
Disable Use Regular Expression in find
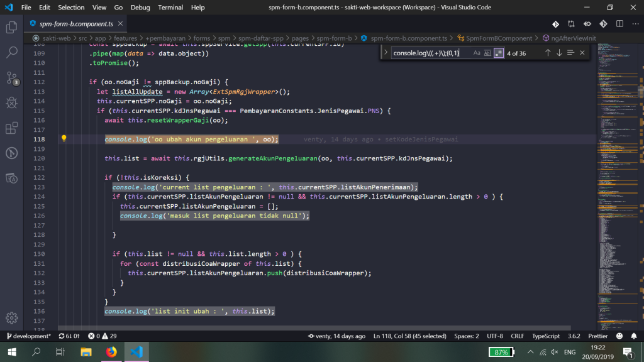click(x=498, y=53)
